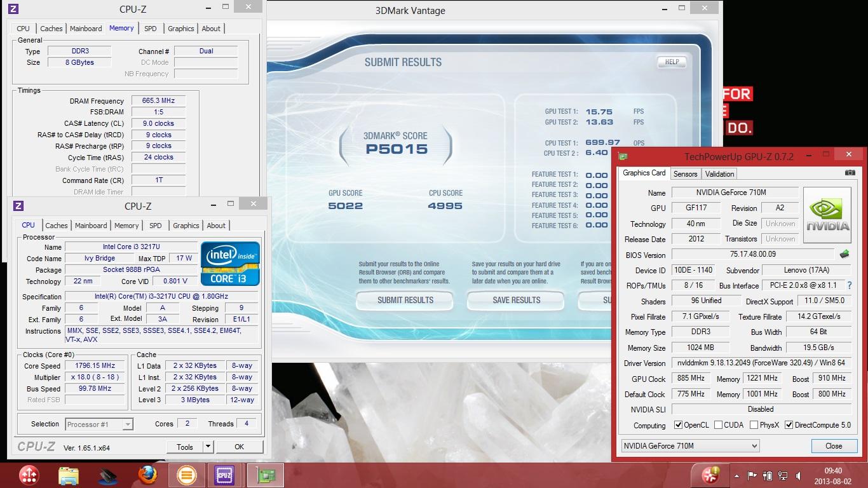The width and height of the screenshot is (868, 488).
Task: Switch to CPU-Z taskbar icon
Action: (225, 475)
